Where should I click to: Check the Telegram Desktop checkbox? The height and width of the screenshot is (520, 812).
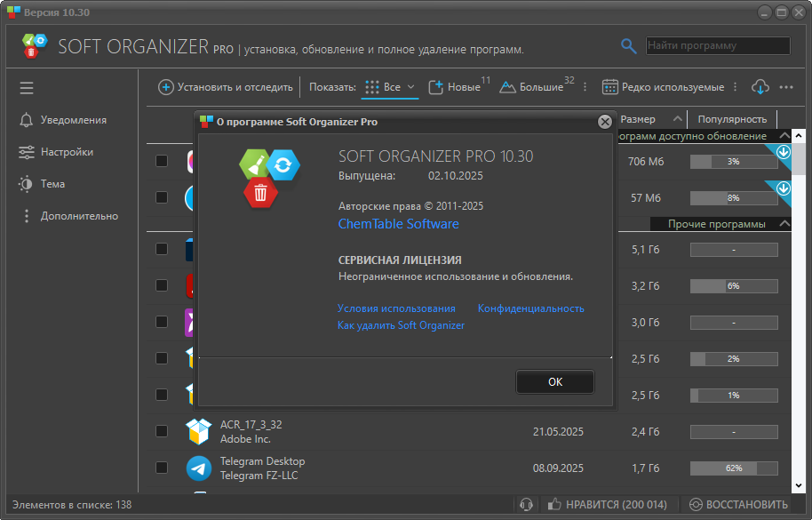pyautogui.click(x=162, y=468)
